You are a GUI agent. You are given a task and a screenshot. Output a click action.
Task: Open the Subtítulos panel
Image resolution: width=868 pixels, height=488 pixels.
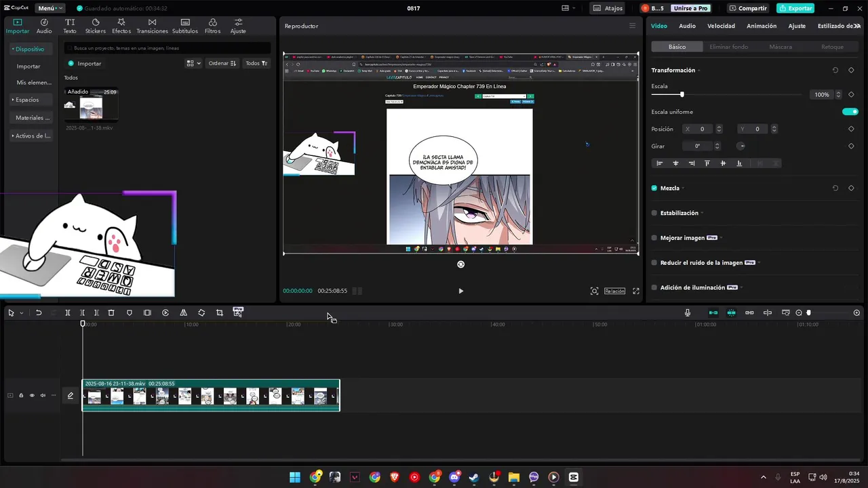(x=185, y=26)
